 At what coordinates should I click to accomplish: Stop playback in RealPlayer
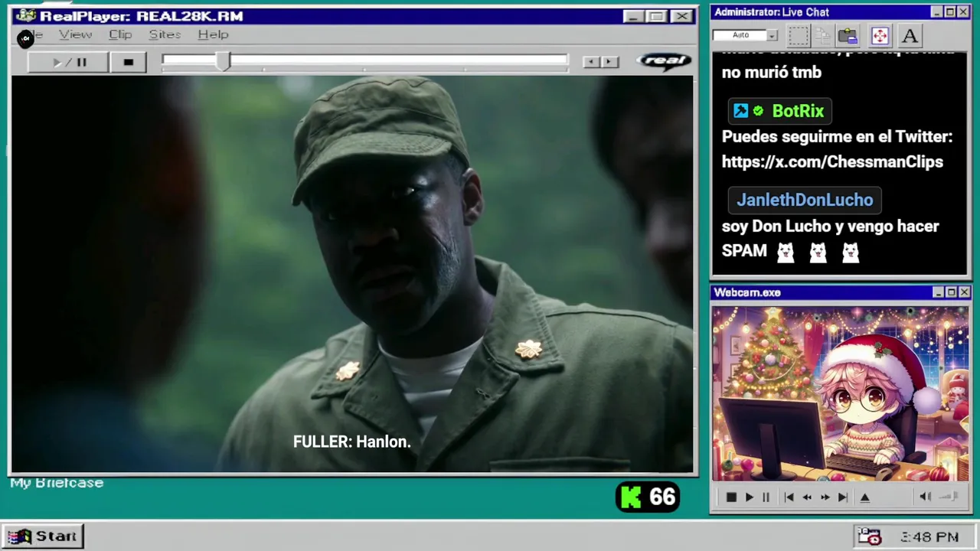click(128, 62)
